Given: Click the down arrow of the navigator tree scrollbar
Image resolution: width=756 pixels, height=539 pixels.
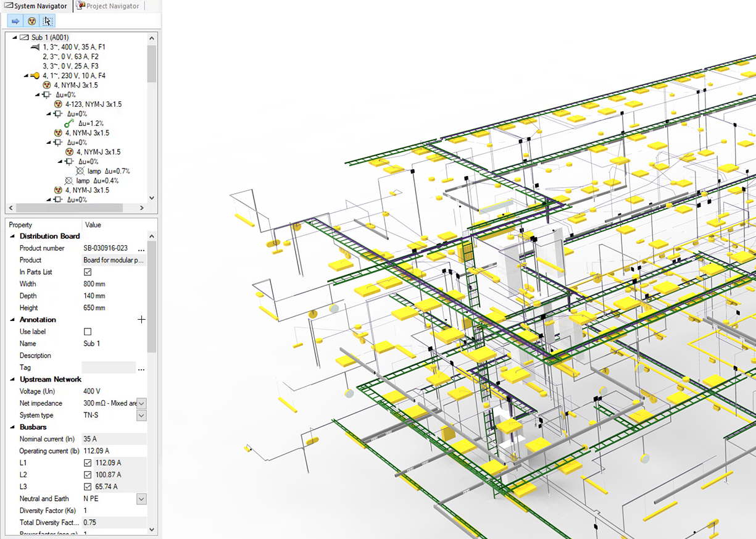Looking at the screenshot, I should pos(152,198).
